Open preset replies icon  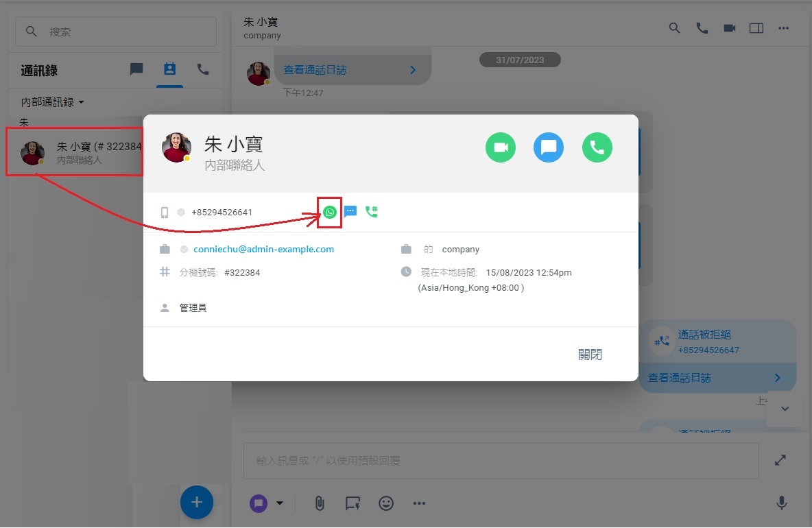point(353,503)
